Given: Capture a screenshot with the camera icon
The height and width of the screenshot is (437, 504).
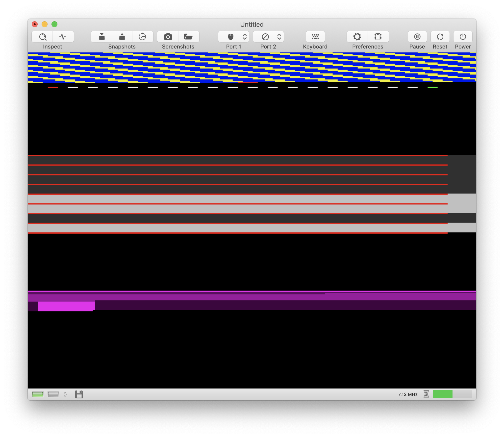Looking at the screenshot, I should (x=168, y=37).
